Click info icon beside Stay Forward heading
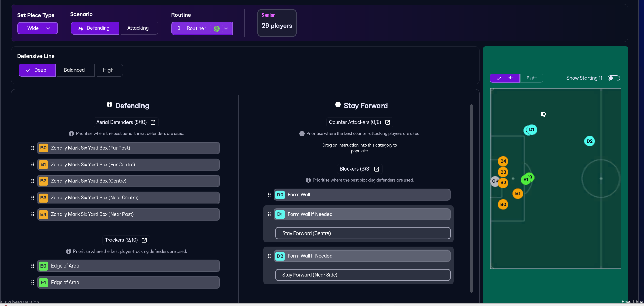 point(338,105)
